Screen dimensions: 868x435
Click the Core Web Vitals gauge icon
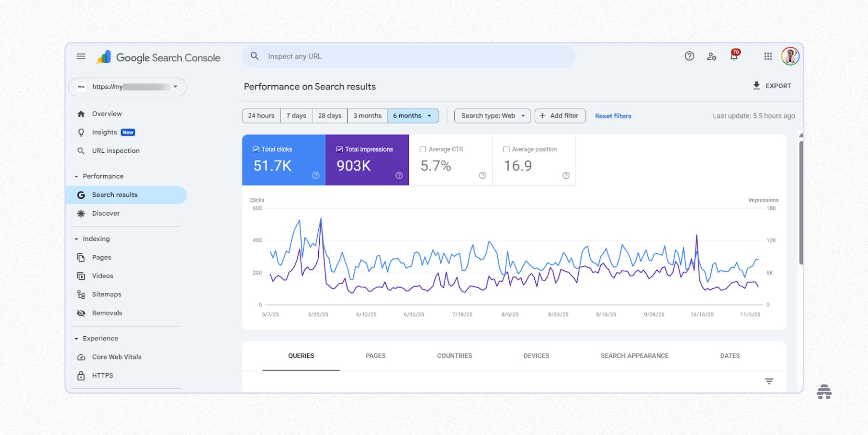[81, 357]
